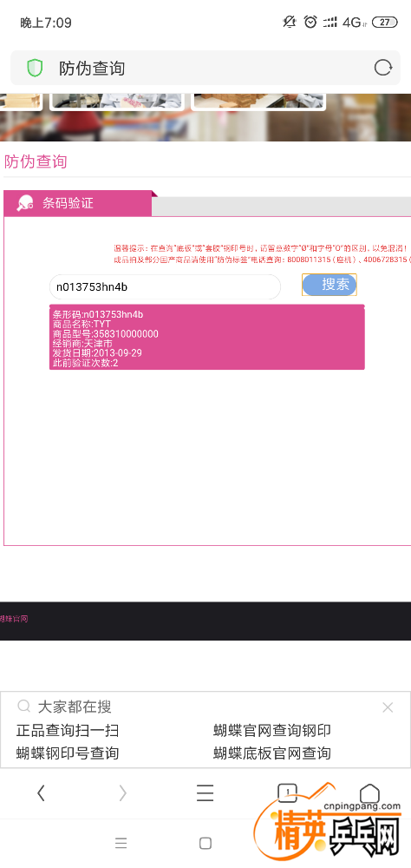Tap the 商品型号:358310000000 line

(x=106, y=334)
